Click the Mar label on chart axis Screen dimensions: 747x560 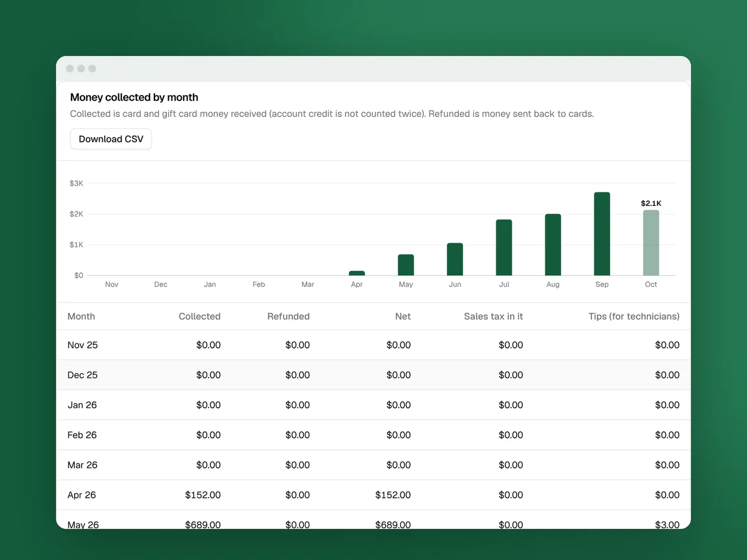point(308,284)
